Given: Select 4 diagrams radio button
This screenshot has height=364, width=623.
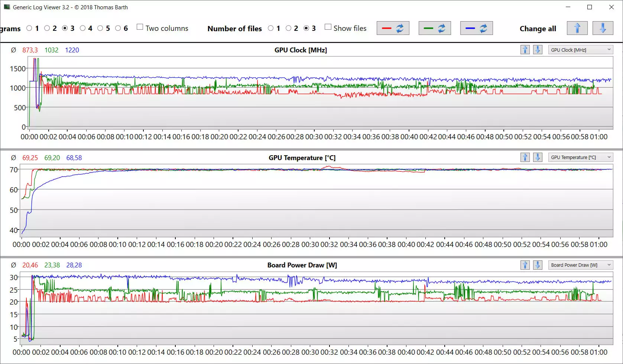Looking at the screenshot, I should coord(83,28).
